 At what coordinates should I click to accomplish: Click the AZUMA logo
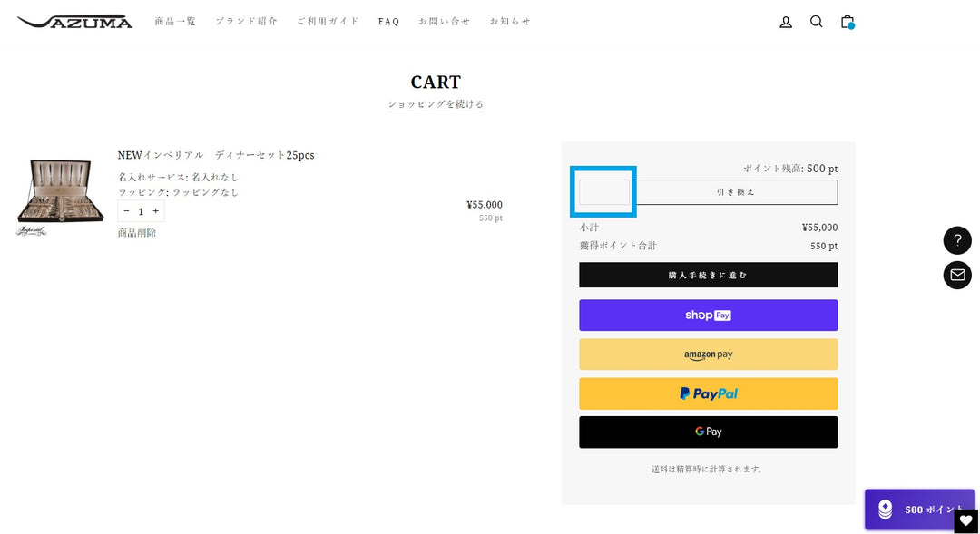[x=74, y=22]
